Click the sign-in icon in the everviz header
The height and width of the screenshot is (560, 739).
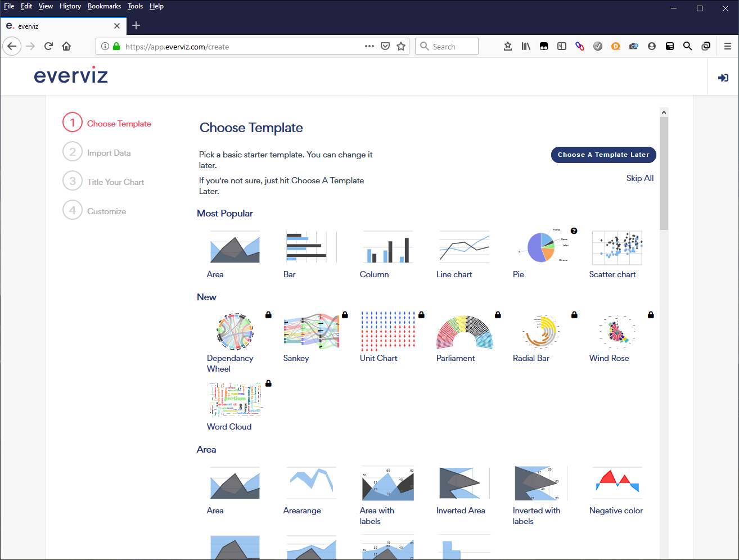coord(723,78)
